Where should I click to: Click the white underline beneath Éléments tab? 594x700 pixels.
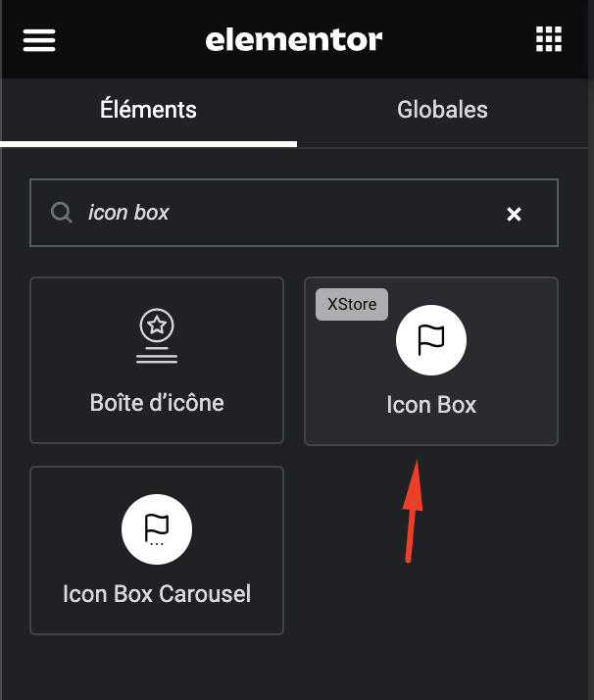point(148,144)
